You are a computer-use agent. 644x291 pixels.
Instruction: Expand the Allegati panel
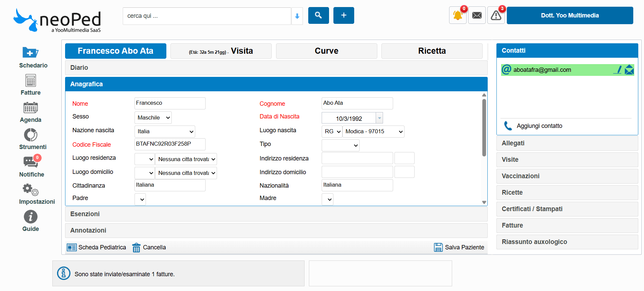point(567,143)
